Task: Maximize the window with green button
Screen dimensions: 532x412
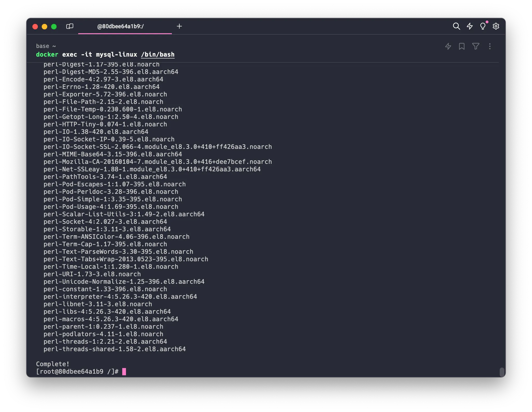Action: click(54, 26)
